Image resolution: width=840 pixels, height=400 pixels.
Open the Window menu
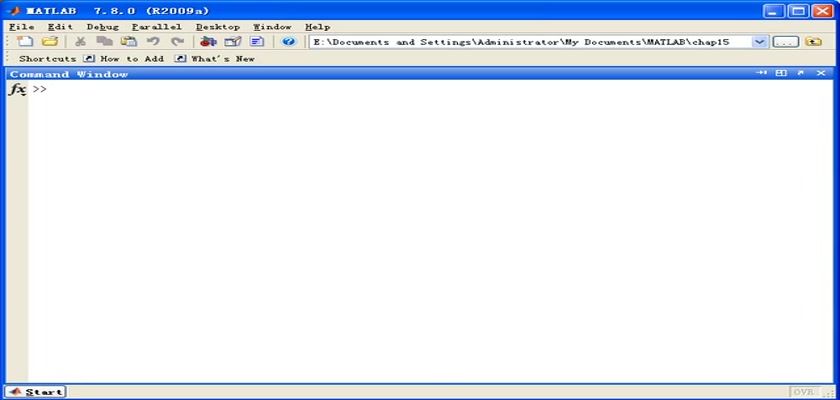(x=272, y=27)
